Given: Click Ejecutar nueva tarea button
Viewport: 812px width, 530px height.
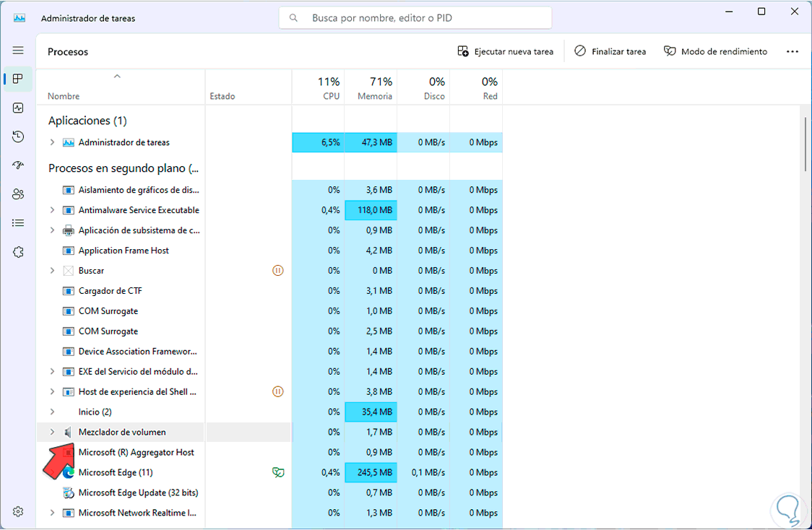Looking at the screenshot, I should click(506, 51).
